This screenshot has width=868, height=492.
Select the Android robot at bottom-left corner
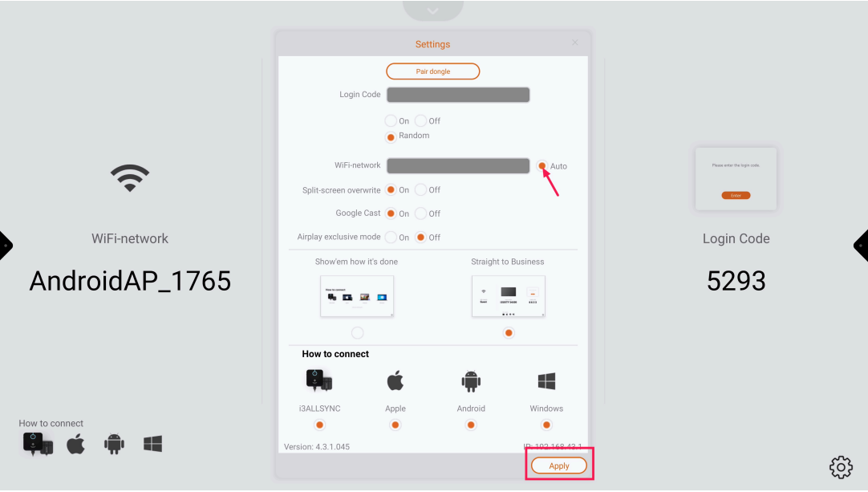pos(114,444)
